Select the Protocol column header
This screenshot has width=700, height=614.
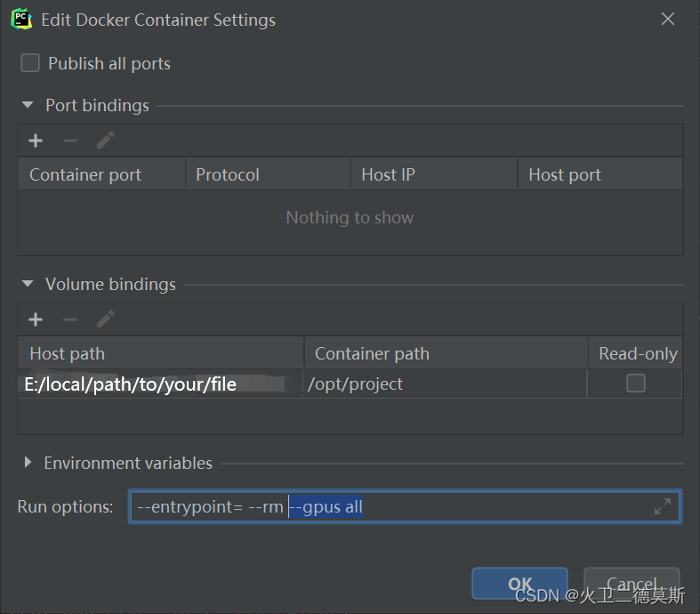269,174
